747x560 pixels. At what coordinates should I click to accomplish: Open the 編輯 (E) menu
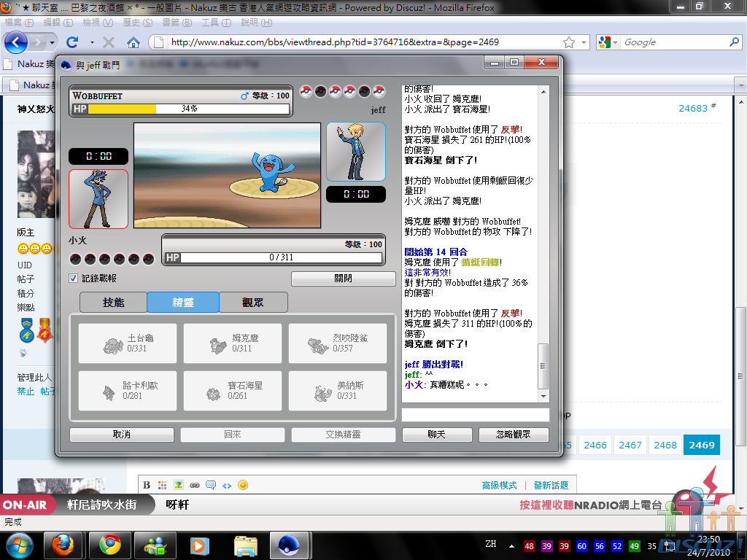[x=58, y=23]
